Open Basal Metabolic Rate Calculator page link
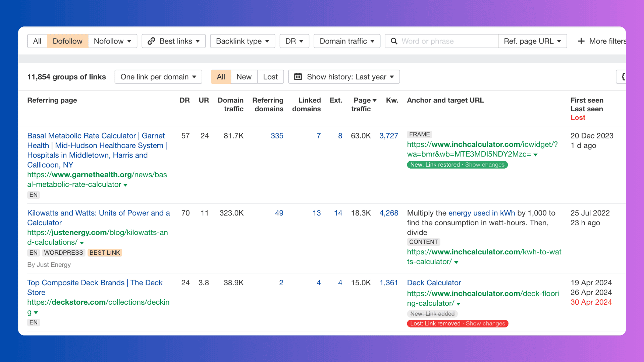Viewport: 644px width, 362px height. 97,150
